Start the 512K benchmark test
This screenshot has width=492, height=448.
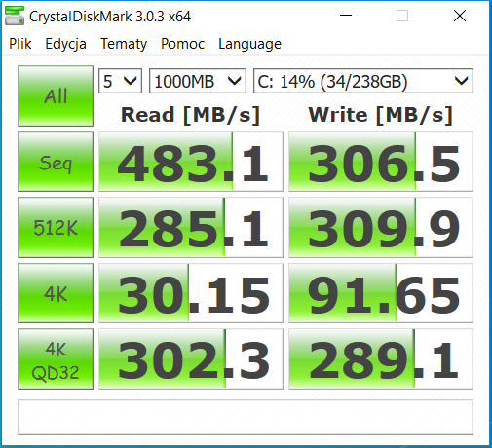pos(56,227)
